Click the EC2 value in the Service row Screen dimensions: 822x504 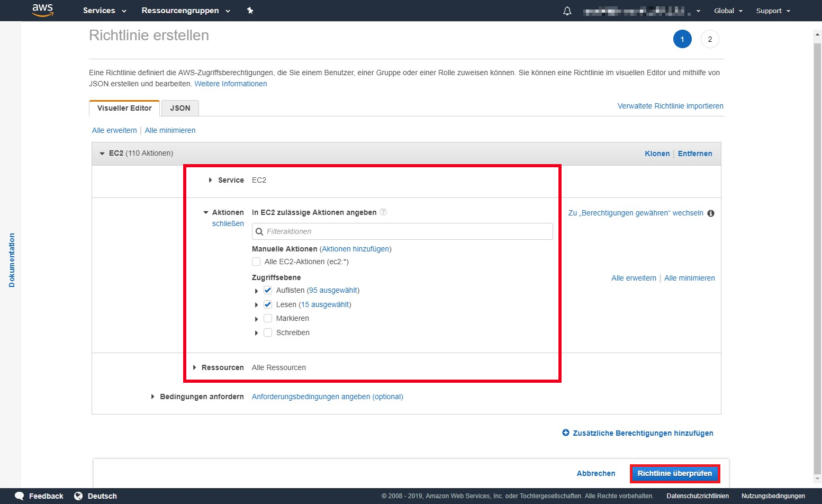point(259,180)
